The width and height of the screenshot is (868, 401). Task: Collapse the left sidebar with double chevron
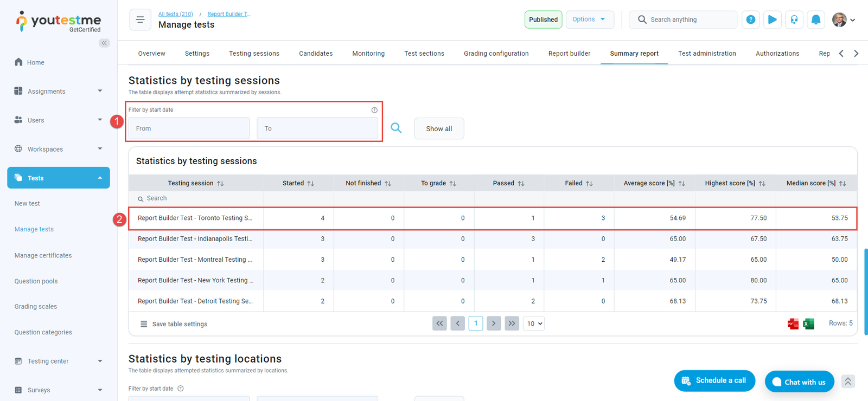coord(104,43)
